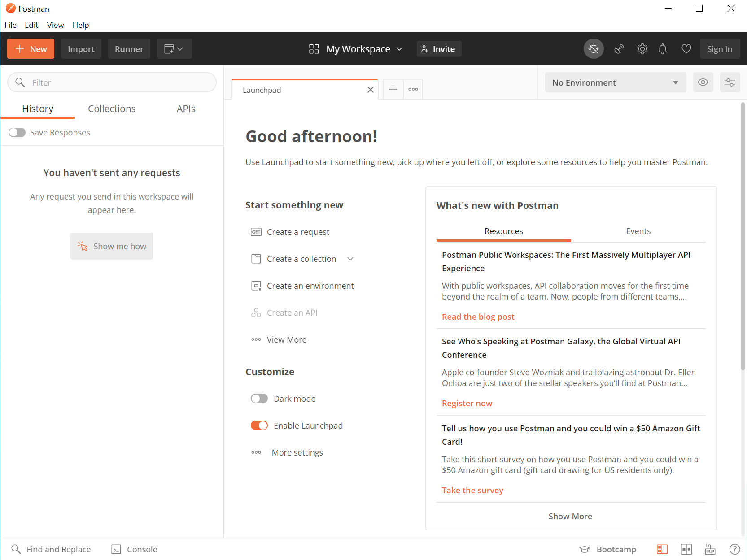Open the help question mark icon

point(735,549)
